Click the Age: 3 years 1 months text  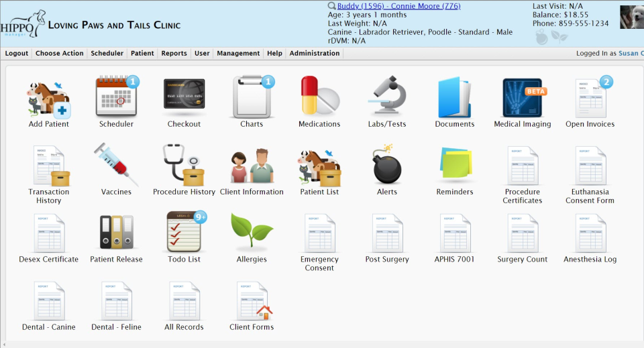pyautogui.click(x=367, y=15)
